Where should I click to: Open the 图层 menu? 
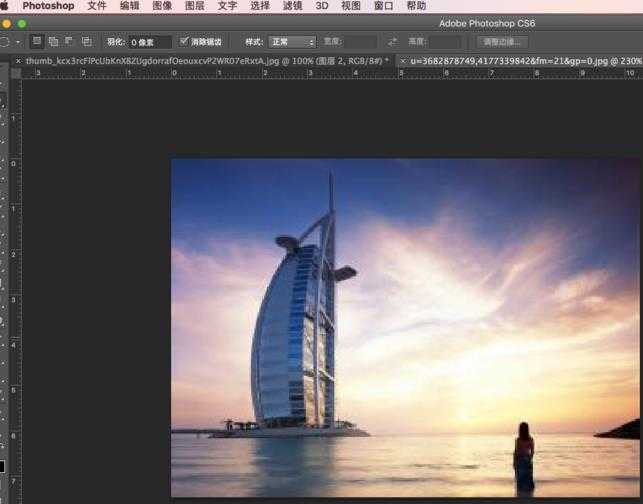point(194,6)
